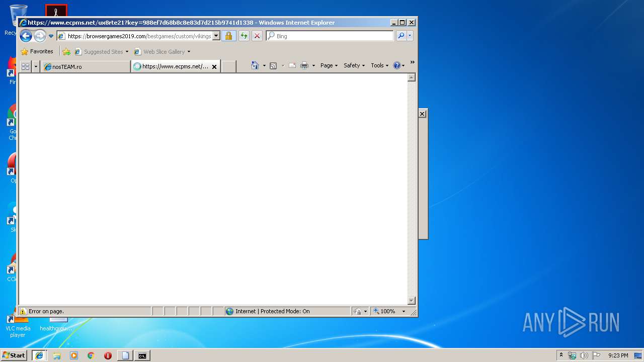Click the 100% zoom level button
The height and width of the screenshot is (362, 644).
pos(384,311)
